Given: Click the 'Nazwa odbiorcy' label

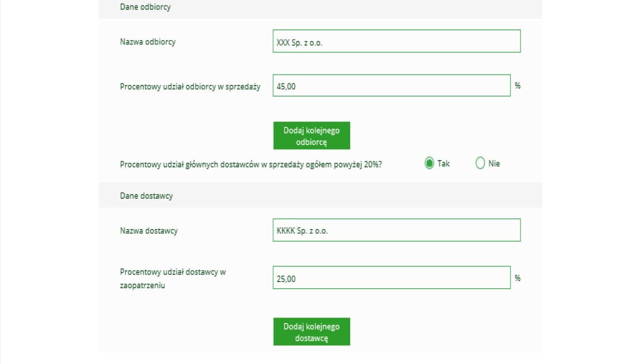Looking at the screenshot, I should click(x=148, y=42).
